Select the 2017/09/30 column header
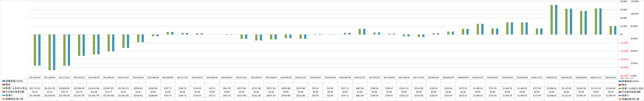644x101 pixels. (404, 78)
